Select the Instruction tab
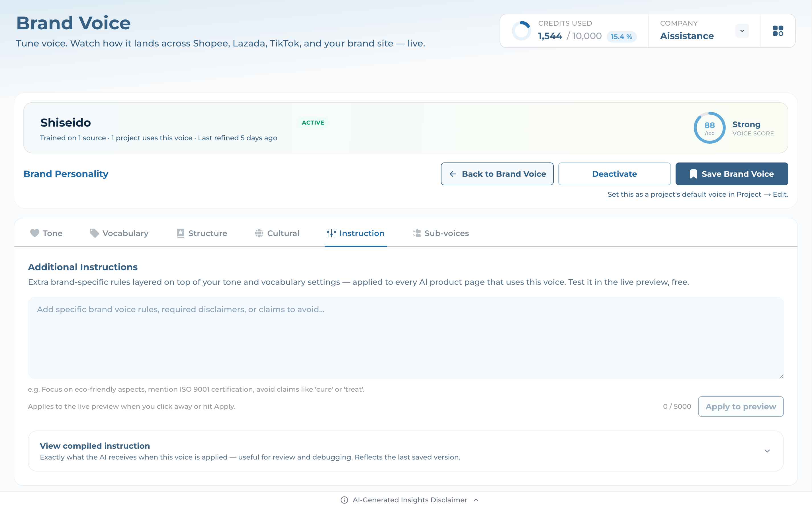The image size is (812, 508). pos(355,233)
